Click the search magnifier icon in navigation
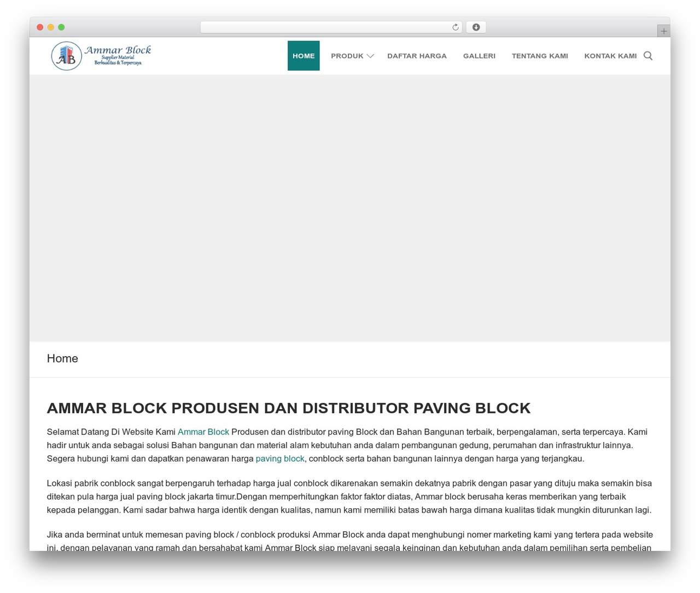This screenshot has height=593, width=700. [648, 56]
